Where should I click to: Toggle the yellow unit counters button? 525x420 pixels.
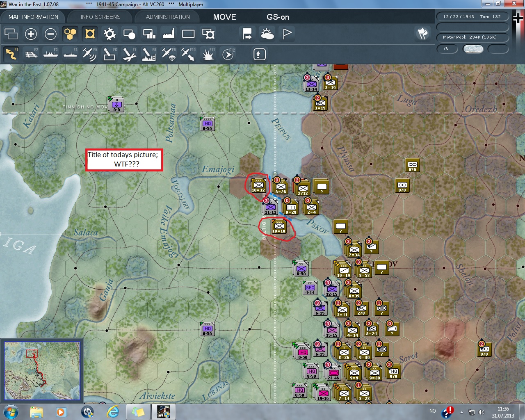pos(90,34)
